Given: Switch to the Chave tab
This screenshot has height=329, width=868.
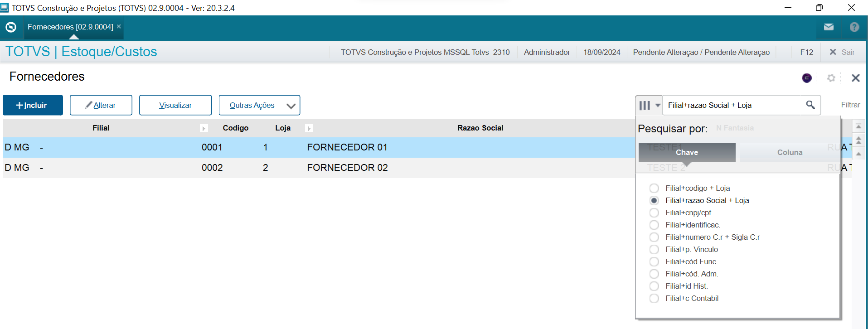Looking at the screenshot, I should [687, 152].
